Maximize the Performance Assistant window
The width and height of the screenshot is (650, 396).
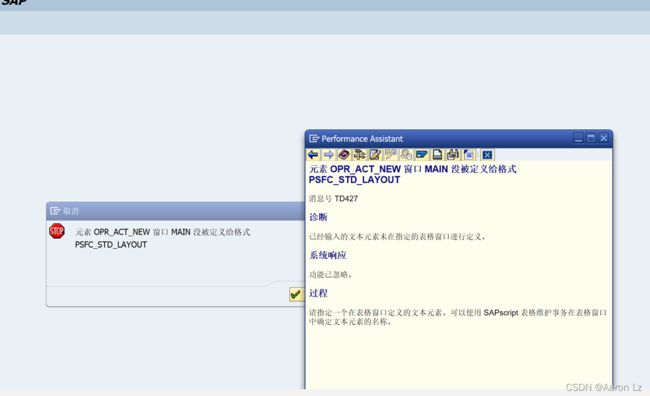tap(591, 138)
